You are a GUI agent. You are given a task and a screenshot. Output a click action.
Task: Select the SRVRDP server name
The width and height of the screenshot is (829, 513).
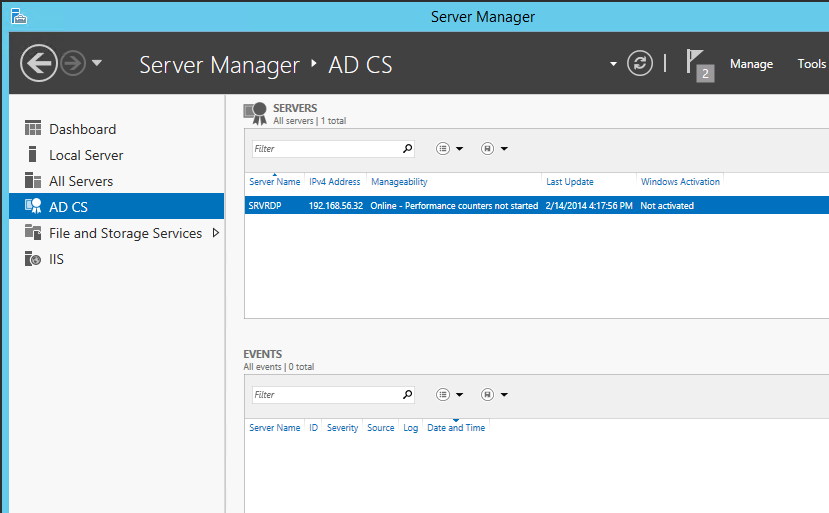point(265,206)
